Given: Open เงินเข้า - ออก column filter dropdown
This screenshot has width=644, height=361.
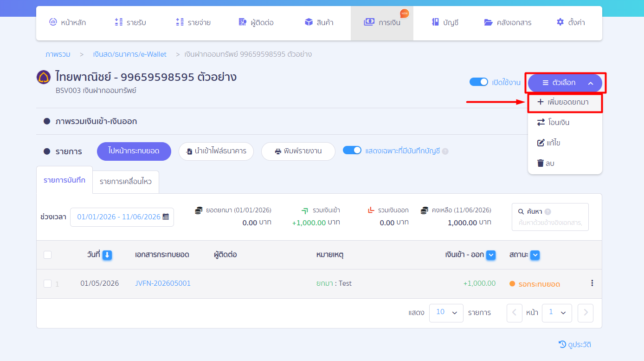Looking at the screenshot, I should point(491,255).
